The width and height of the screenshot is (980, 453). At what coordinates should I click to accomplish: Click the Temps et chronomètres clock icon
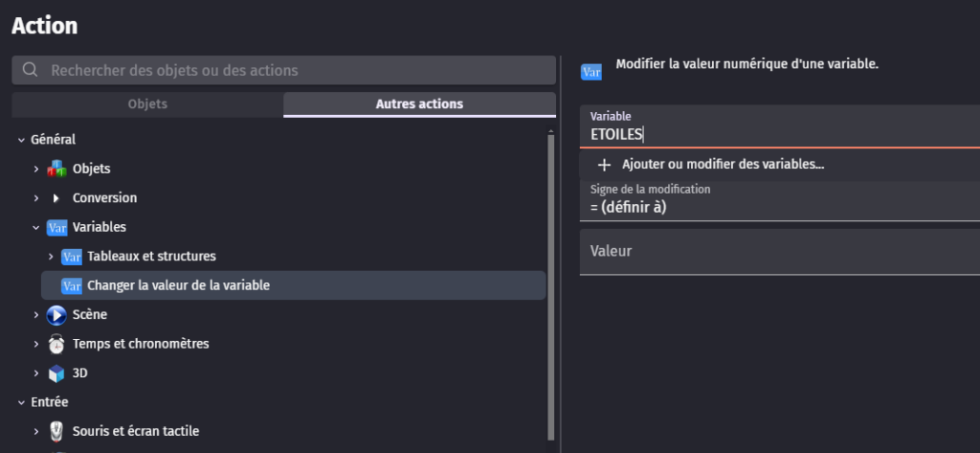coord(56,344)
